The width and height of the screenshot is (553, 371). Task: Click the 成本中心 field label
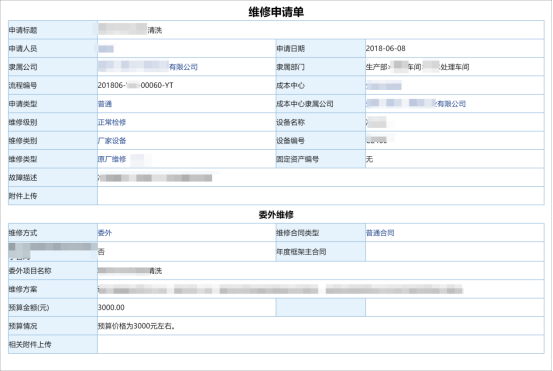coord(290,85)
